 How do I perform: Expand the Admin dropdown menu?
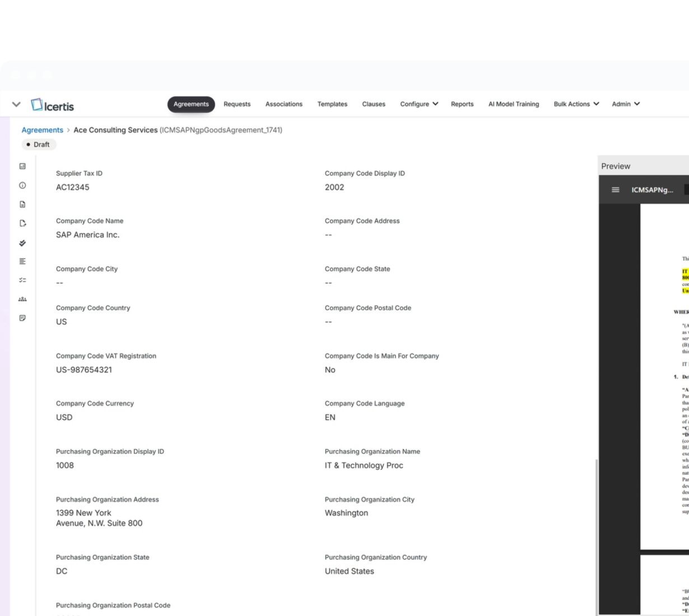pos(625,104)
